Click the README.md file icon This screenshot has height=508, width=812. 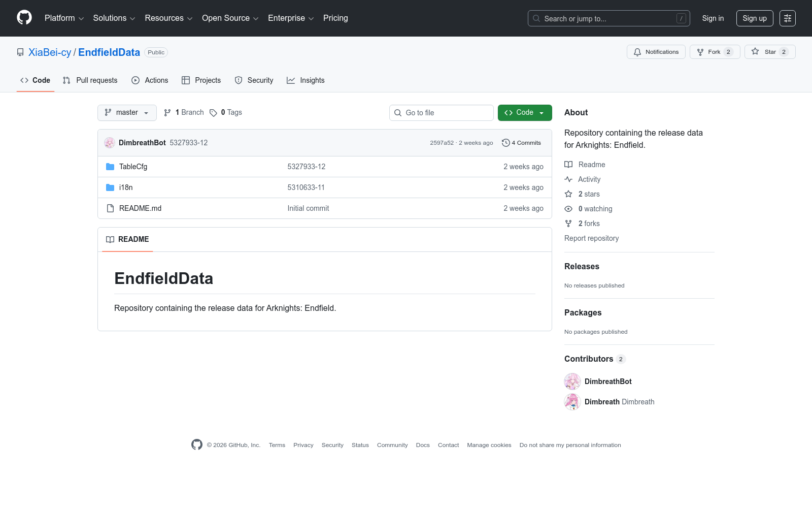click(x=110, y=208)
